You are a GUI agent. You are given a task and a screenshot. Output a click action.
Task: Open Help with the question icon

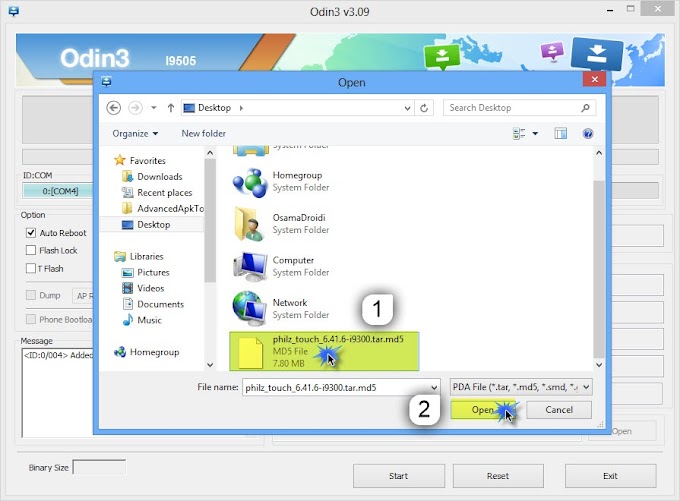coord(588,134)
